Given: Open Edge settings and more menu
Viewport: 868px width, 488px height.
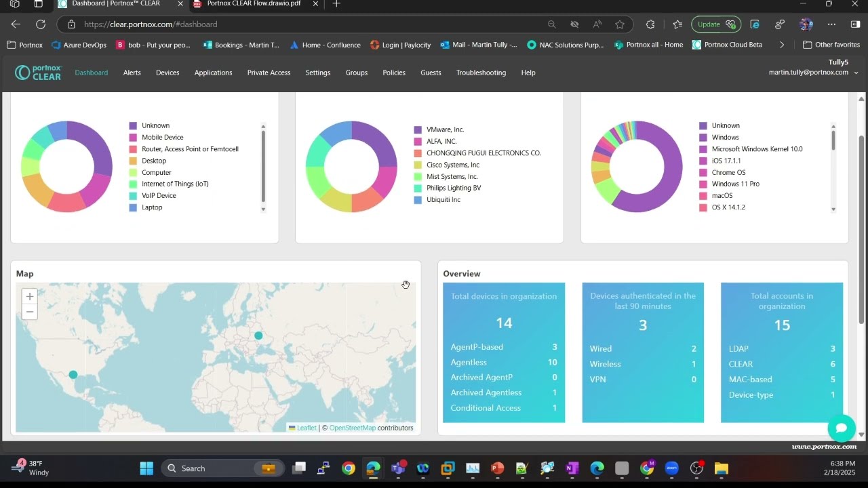Looking at the screenshot, I should [x=832, y=24].
